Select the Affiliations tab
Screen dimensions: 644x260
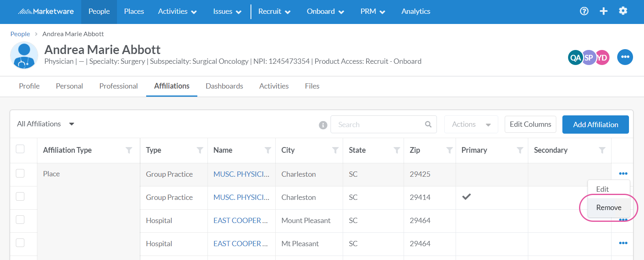172,86
